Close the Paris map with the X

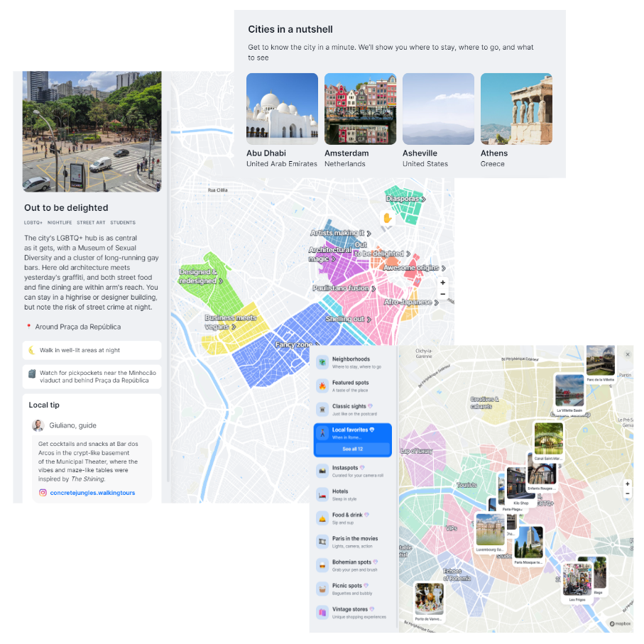(628, 354)
